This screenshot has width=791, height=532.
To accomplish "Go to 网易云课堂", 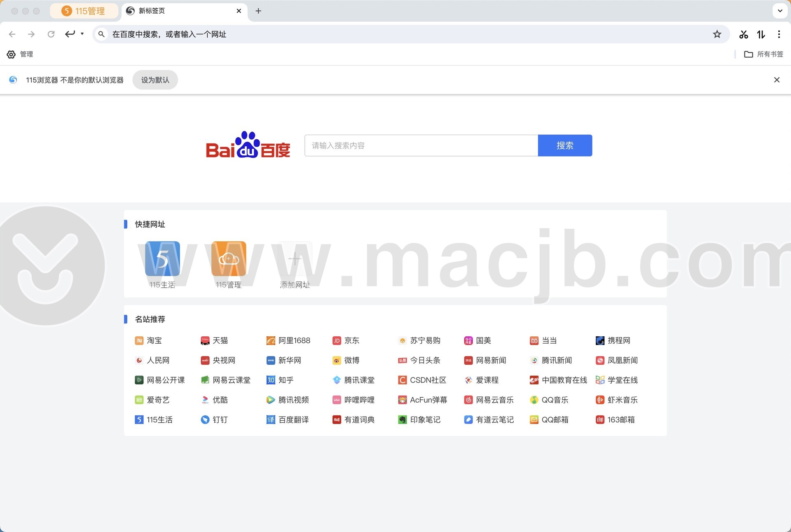I will click(226, 380).
